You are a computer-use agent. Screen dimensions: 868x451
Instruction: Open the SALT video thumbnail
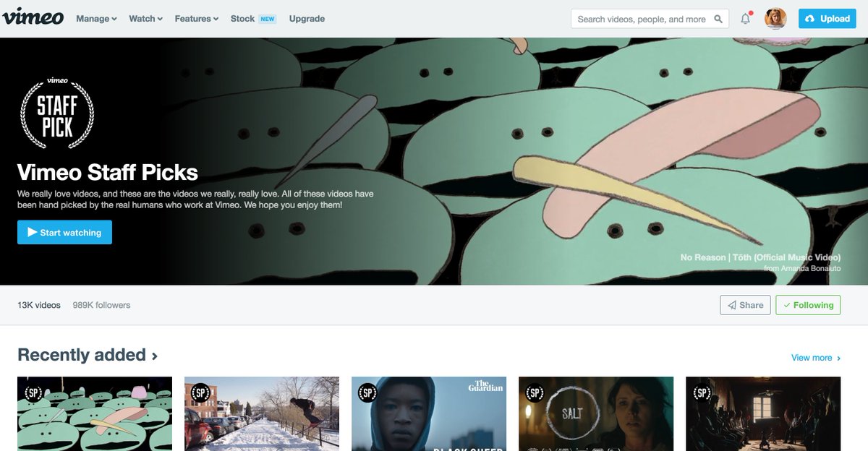(596, 413)
